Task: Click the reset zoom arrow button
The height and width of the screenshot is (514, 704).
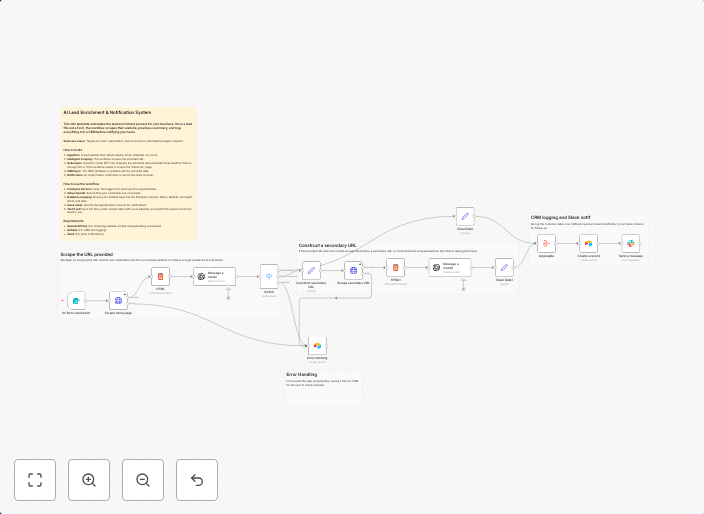Action: point(197,480)
